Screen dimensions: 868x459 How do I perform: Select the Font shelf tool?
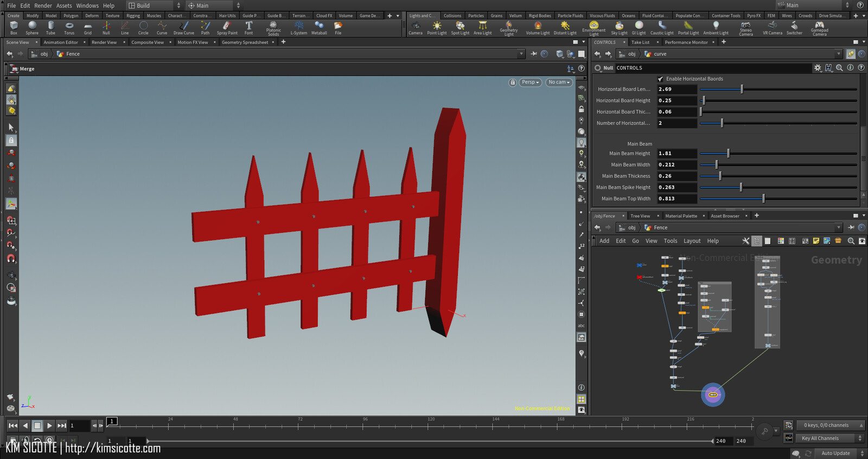click(248, 28)
